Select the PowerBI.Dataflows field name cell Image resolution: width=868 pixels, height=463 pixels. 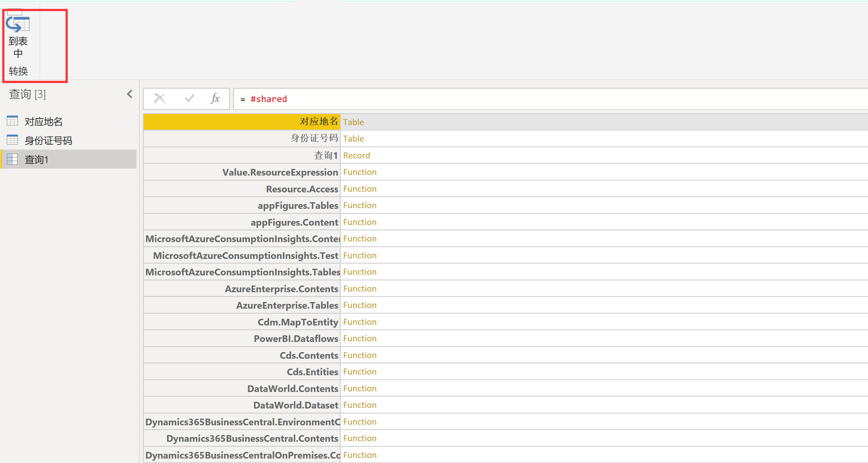242,338
